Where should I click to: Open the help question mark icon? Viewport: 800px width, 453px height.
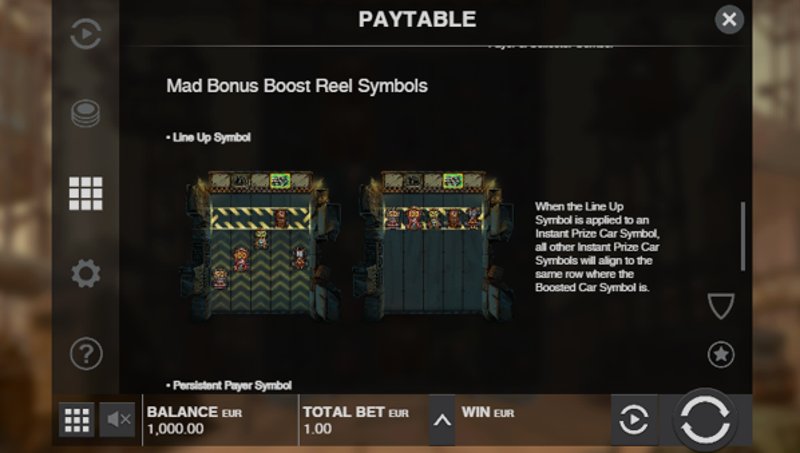point(86,353)
